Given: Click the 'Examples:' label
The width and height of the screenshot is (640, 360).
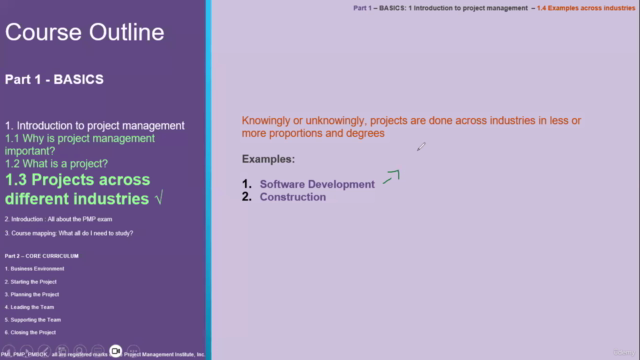Looking at the screenshot, I should pyautogui.click(x=268, y=159).
